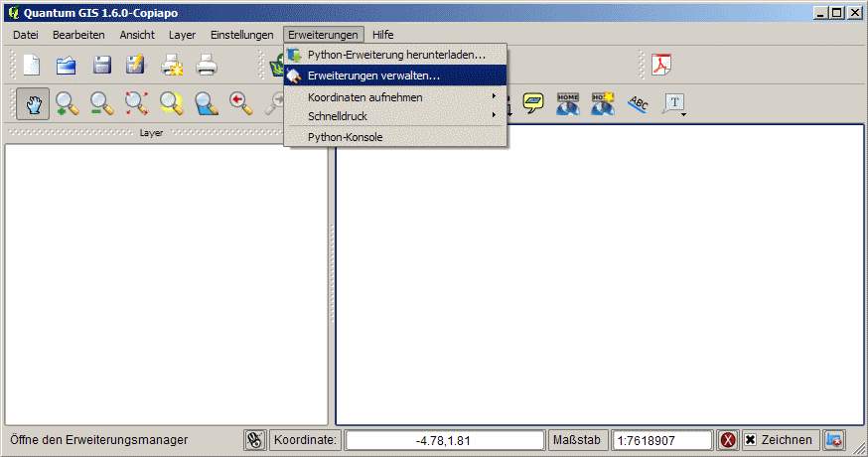The height and width of the screenshot is (457, 868).
Task: Choose Erweiterungen verwalten… entry
Action: (395, 76)
